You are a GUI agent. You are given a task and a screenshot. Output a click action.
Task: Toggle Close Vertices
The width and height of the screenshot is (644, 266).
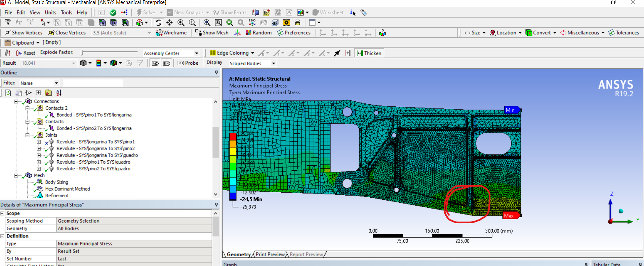[67, 33]
